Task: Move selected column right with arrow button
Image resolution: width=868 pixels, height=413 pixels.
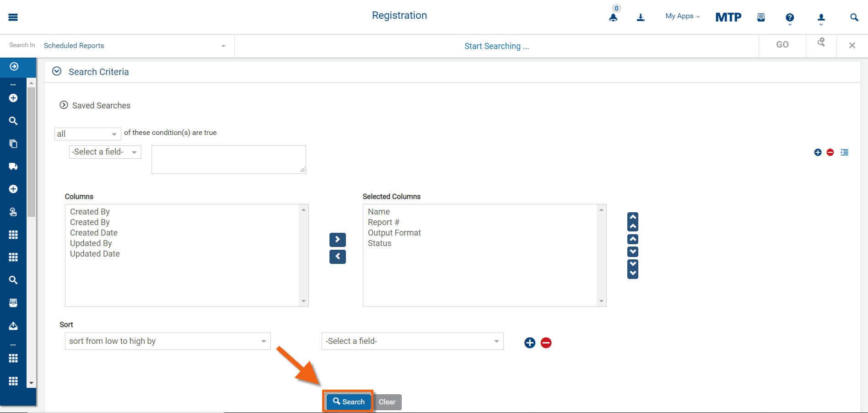Action: (338, 239)
